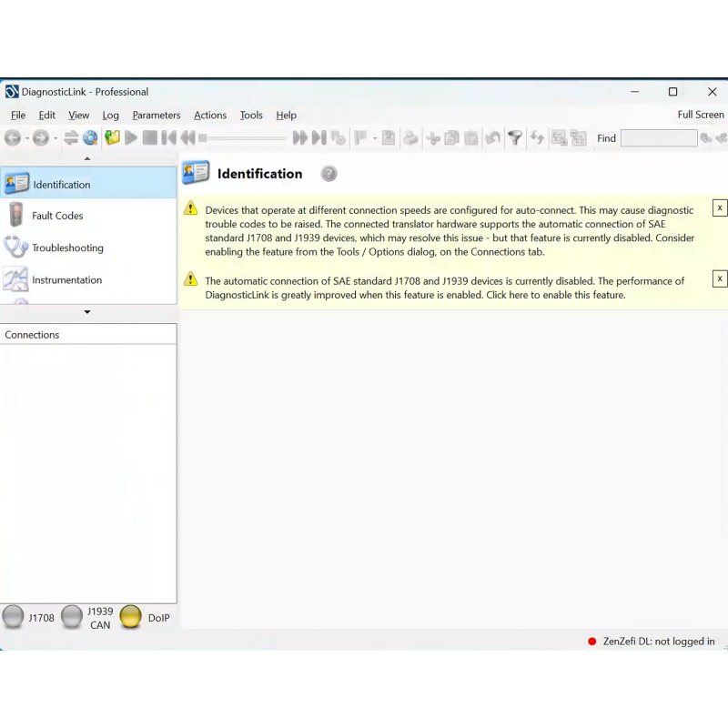Click the Fault Codes panel icon
Screen dimensions: 728x728
[16, 216]
